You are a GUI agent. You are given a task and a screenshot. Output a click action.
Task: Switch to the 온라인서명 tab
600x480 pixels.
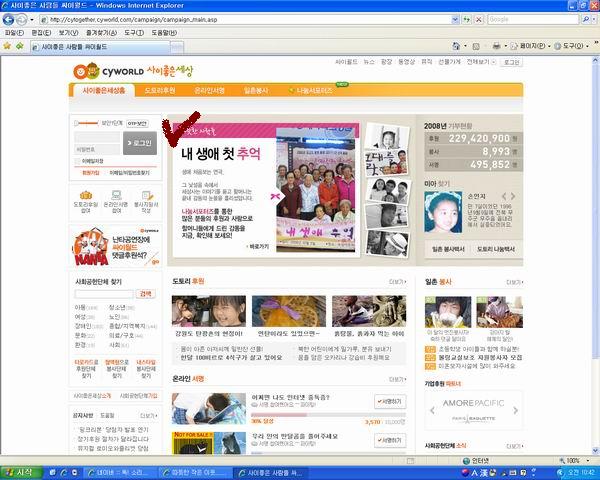[209, 91]
